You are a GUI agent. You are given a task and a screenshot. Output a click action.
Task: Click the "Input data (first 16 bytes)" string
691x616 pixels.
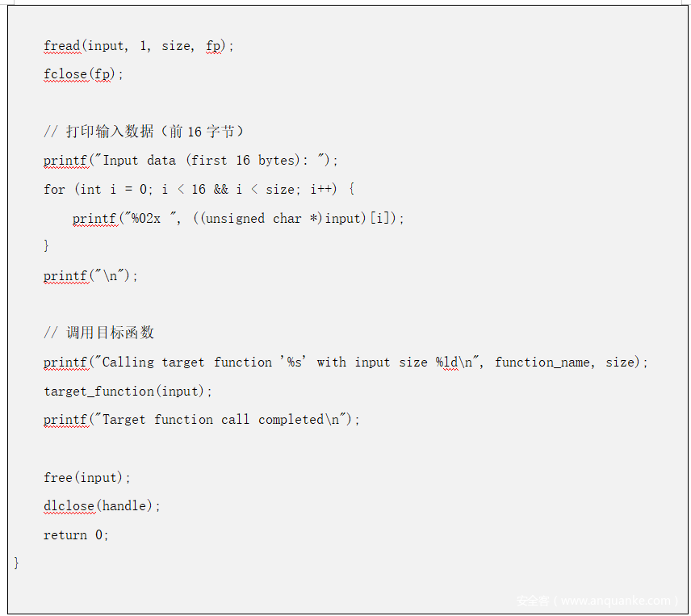pos(211,161)
